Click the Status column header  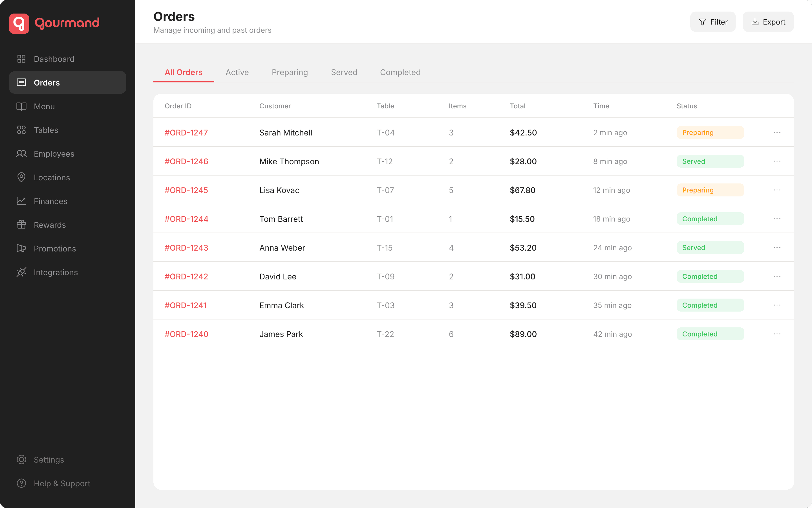tap(687, 106)
